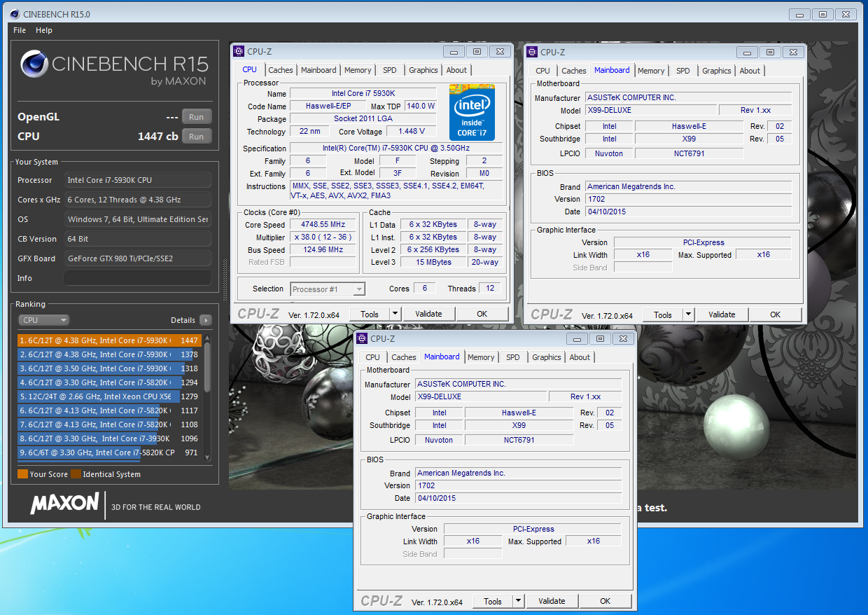Screen dimensions: 868x615
Task: Click OK in top-right CPU-Z window
Action: click(x=775, y=315)
